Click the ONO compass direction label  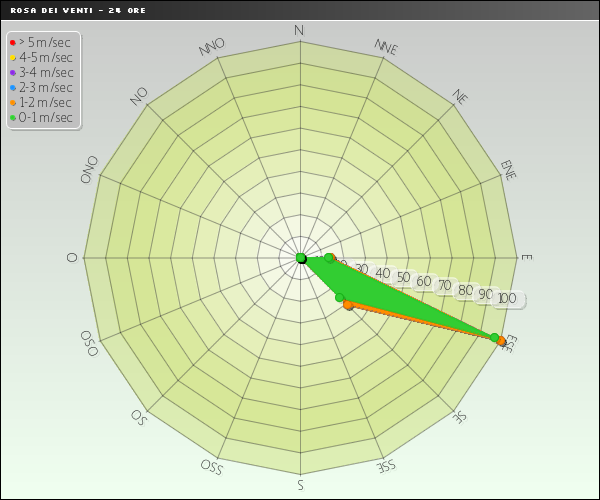[91, 169]
